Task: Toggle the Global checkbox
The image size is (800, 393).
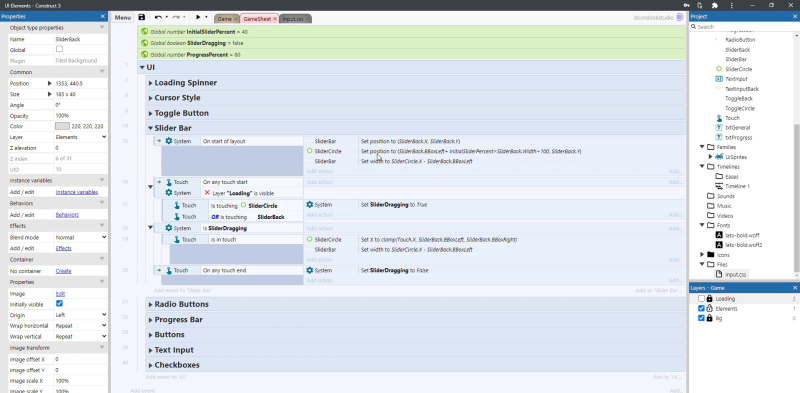Action: point(59,50)
